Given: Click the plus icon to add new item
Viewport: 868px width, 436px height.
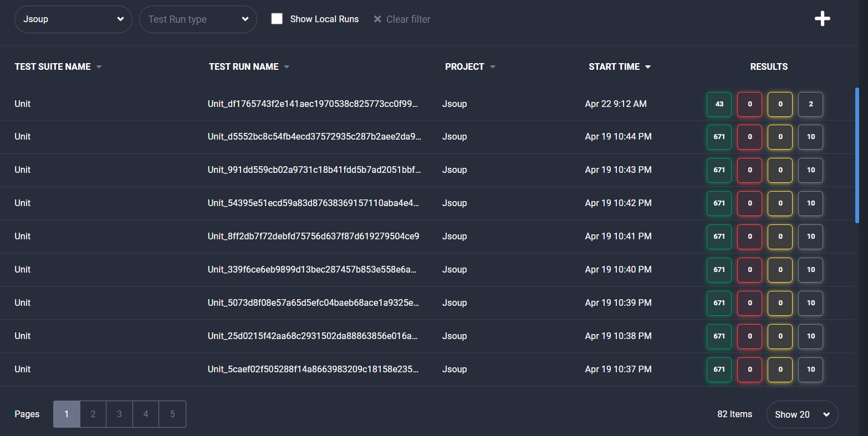Looking at the screenshot, I should coord(823,18).
